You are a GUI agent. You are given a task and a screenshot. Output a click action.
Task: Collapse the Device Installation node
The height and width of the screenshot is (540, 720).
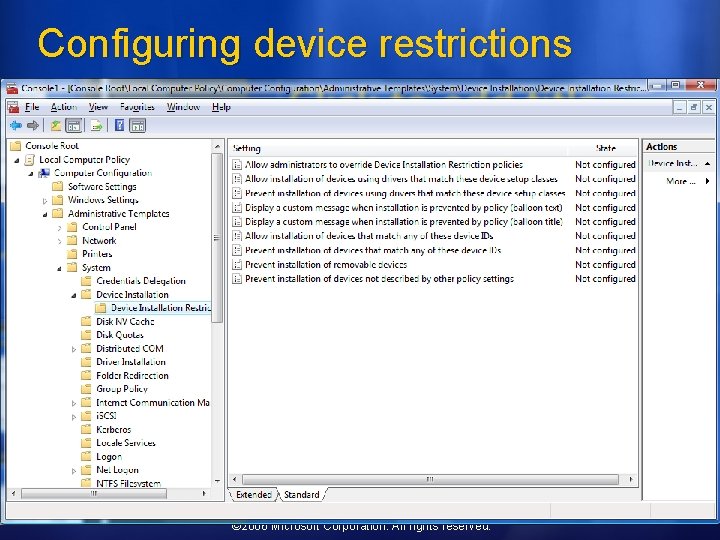tap(74, 296)
